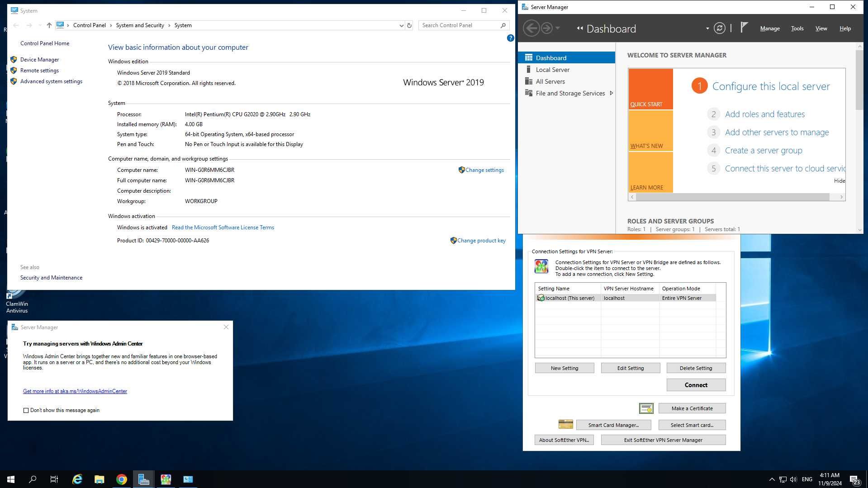Viewport: 868px width, 488px height.
Task: Click SoftEther VPN taskbar icon
Action: pyautogui.click(x=166, y=479)
